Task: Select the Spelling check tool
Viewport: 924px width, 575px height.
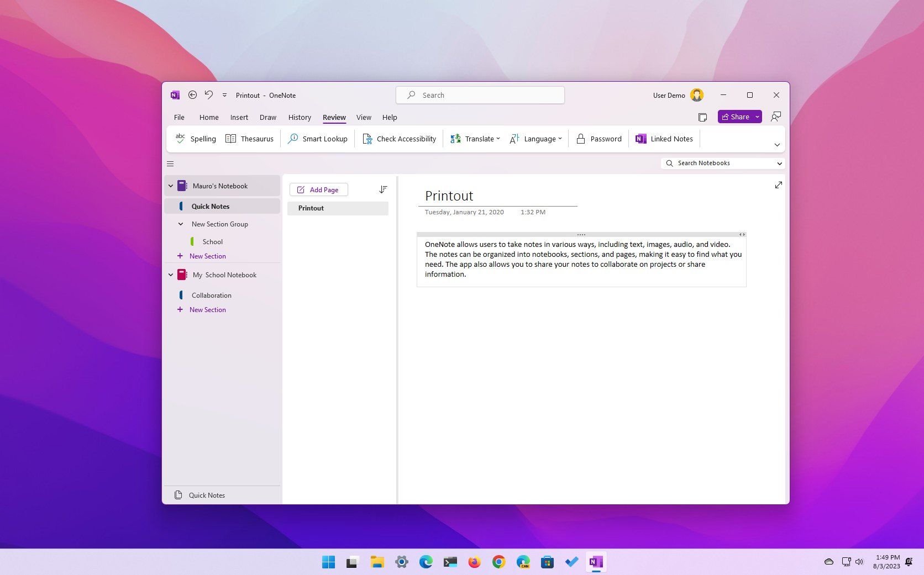Action: [195, 139]
